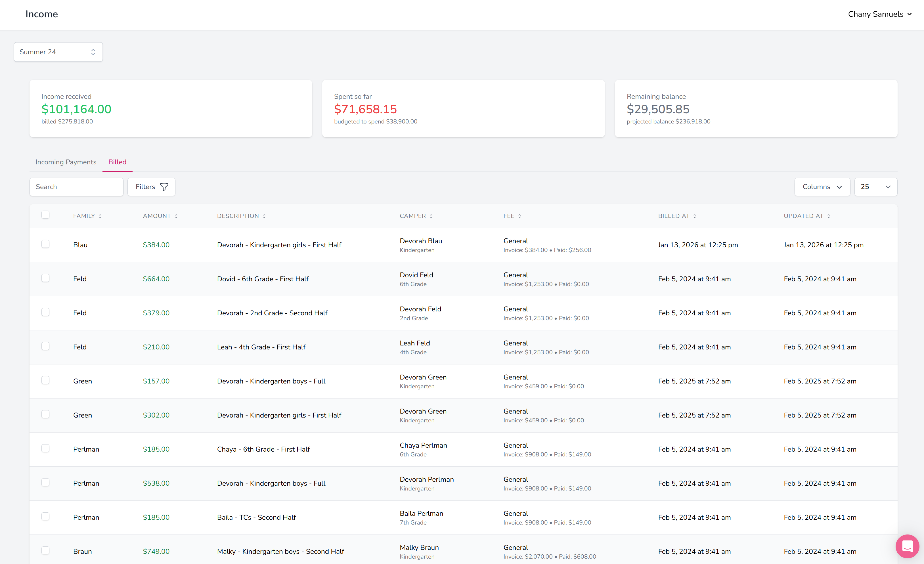Viewport: 924px width, 564px height.
Task: Open the 25 rows-per-page dropdown
Action: 875,187
